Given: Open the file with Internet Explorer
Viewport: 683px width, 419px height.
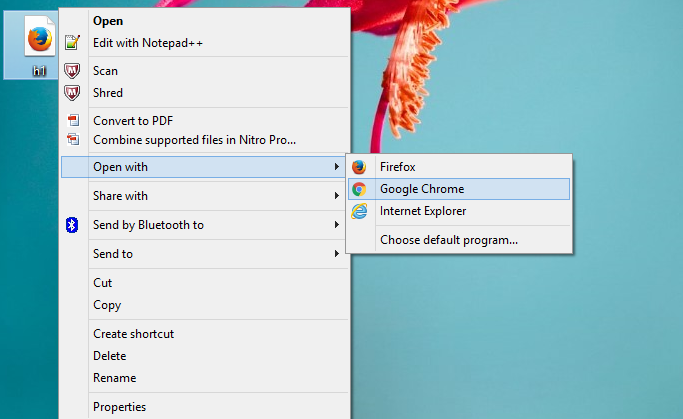Looking at the screenshot, I should [x=459, y=211].
